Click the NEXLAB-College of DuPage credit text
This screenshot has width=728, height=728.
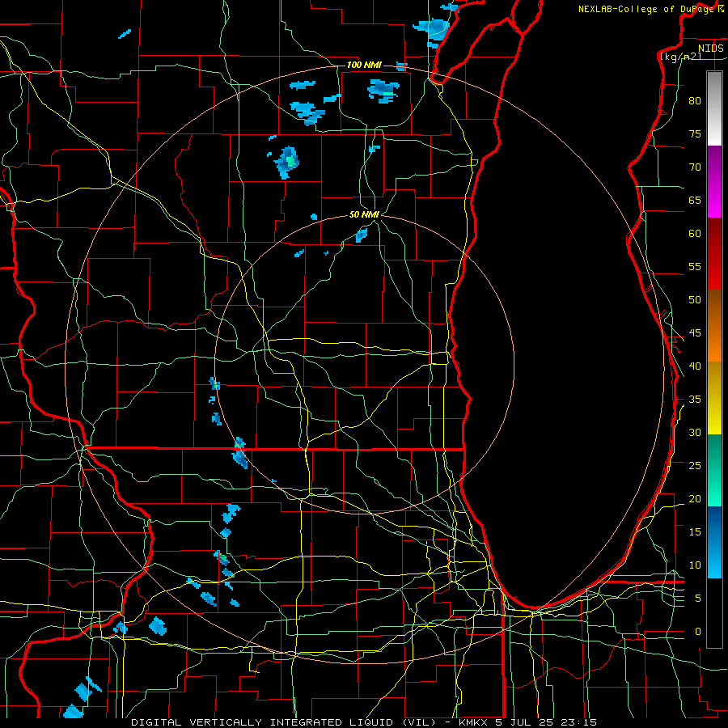pyautogui.click(x=650, y=9)
